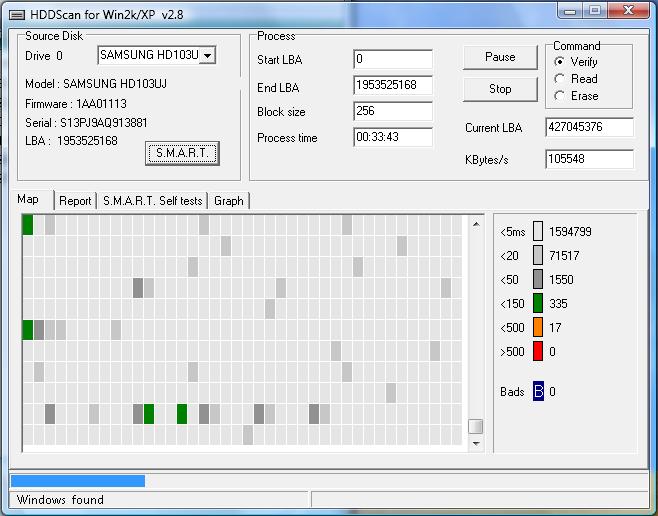
Task: Click the End LBA input field
Action: click(392, 86)
